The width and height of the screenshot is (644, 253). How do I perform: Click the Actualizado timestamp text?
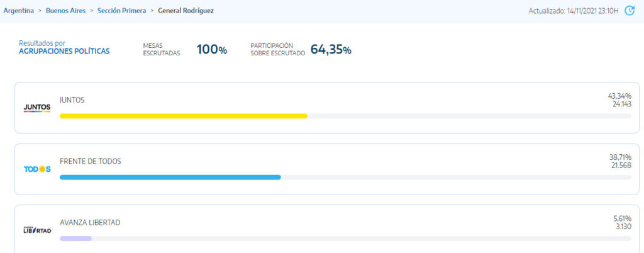(574, 11)
